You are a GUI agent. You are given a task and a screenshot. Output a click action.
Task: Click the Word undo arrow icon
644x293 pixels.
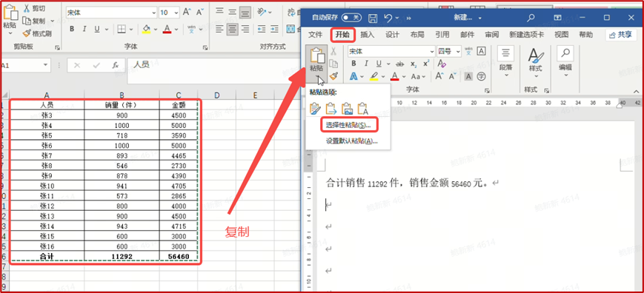tap(388, 18)
